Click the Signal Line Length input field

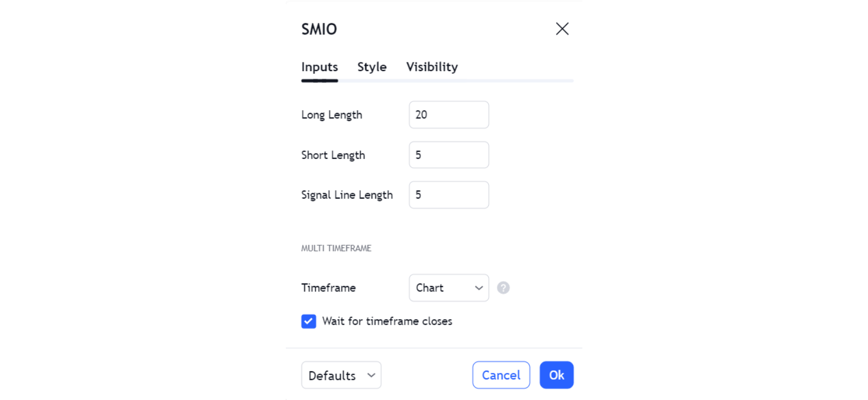click(449, 195)
